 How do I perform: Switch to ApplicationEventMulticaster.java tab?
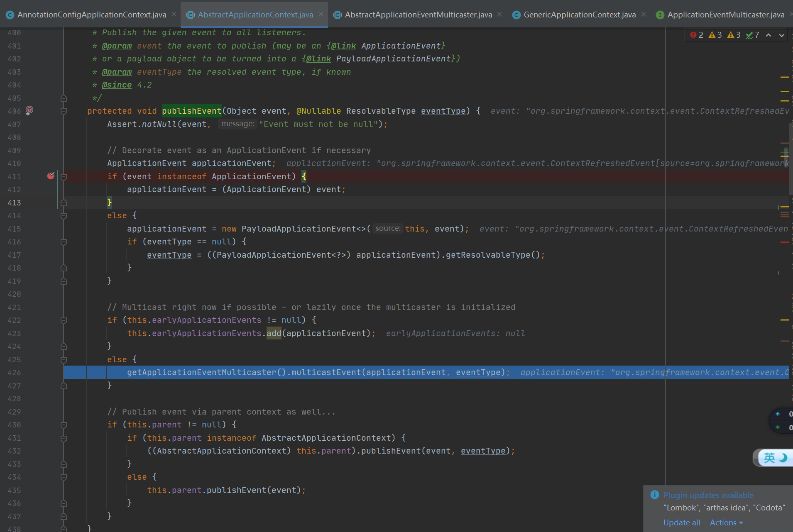click(x=726, y=15)
